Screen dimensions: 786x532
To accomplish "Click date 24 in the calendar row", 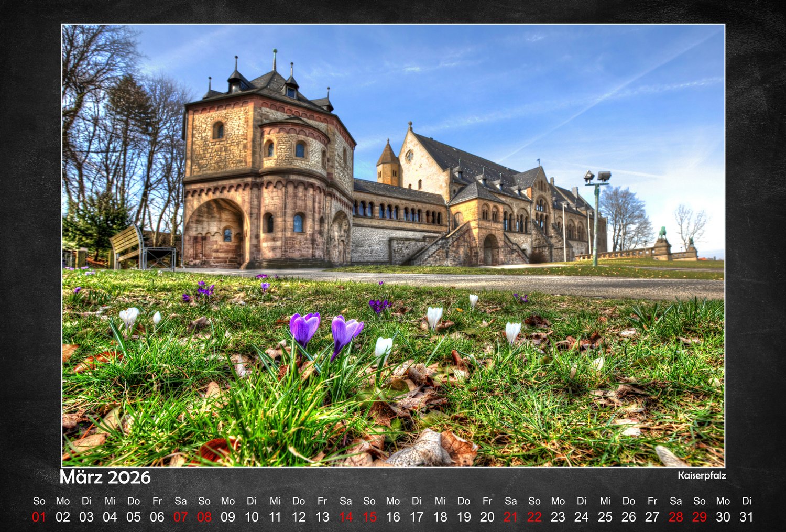I will [x=582, y=517].
